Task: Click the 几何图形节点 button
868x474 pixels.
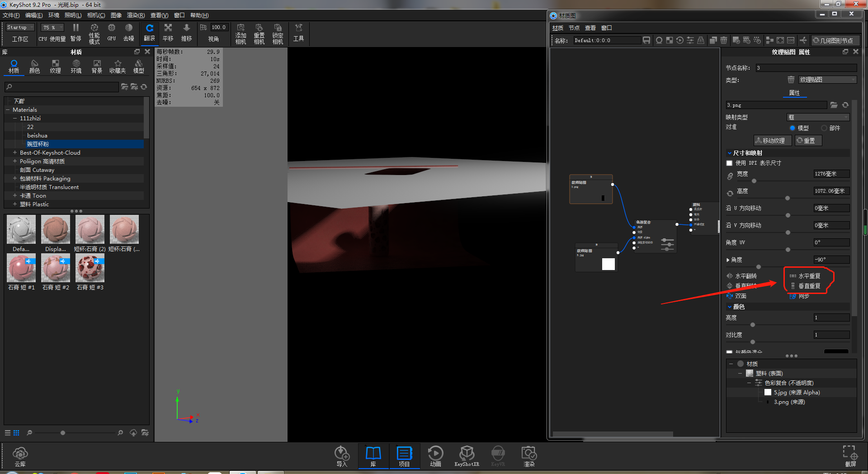Action: [834, 40]
